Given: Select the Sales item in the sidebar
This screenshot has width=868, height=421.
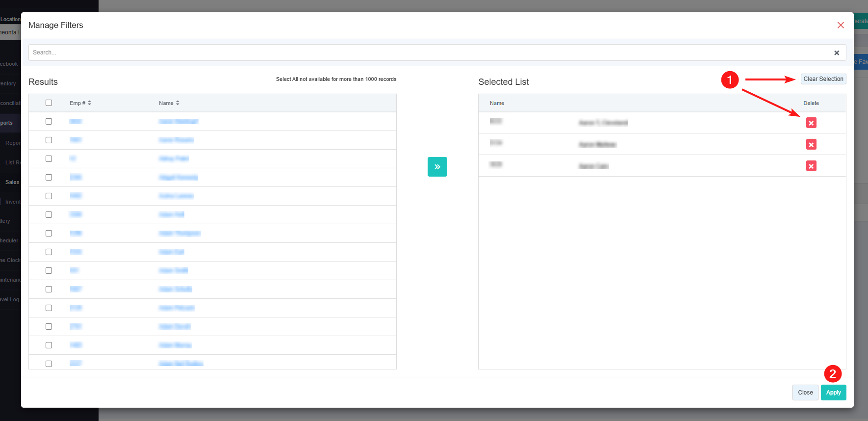Looking at the screenshot, I should (x=12, y=182).
